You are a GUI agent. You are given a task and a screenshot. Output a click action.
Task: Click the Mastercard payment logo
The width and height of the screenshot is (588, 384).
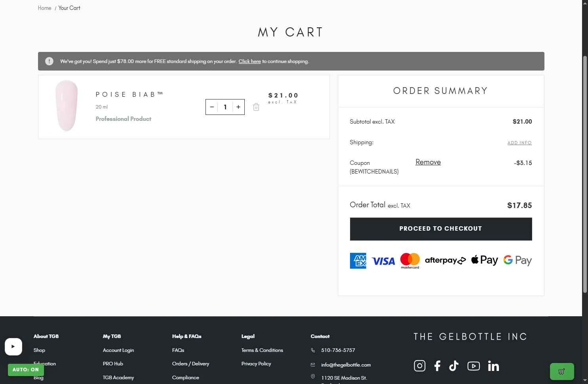(x=410, y=261)
